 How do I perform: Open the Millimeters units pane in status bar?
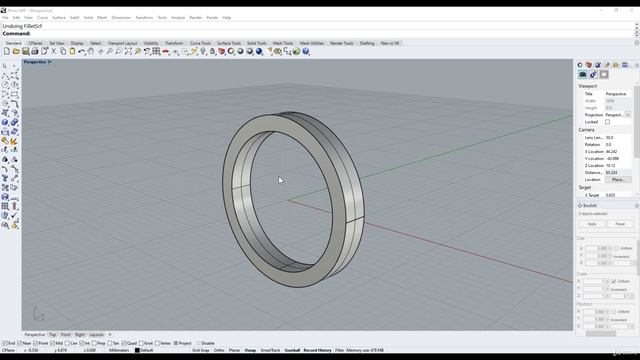119,350
